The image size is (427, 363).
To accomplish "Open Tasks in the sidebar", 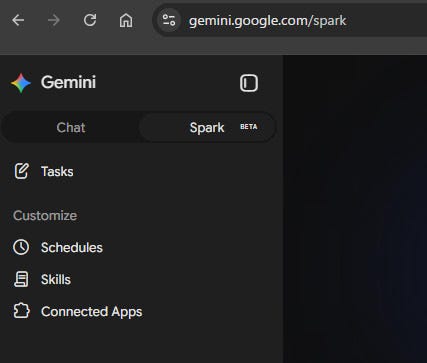I will tap(57, 172).
